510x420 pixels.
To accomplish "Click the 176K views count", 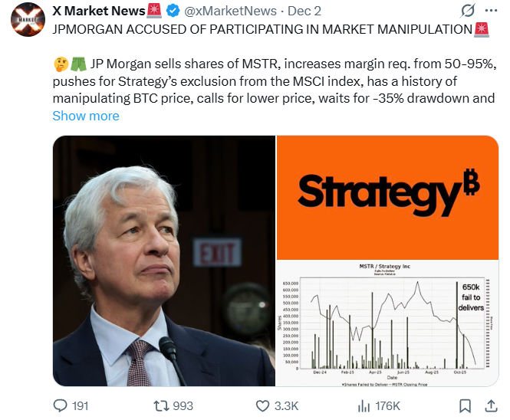I will (387, 405).
